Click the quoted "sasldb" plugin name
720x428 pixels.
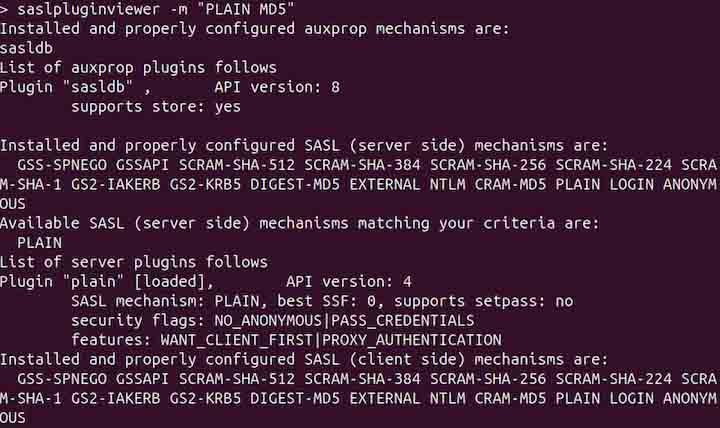(97, 87)
